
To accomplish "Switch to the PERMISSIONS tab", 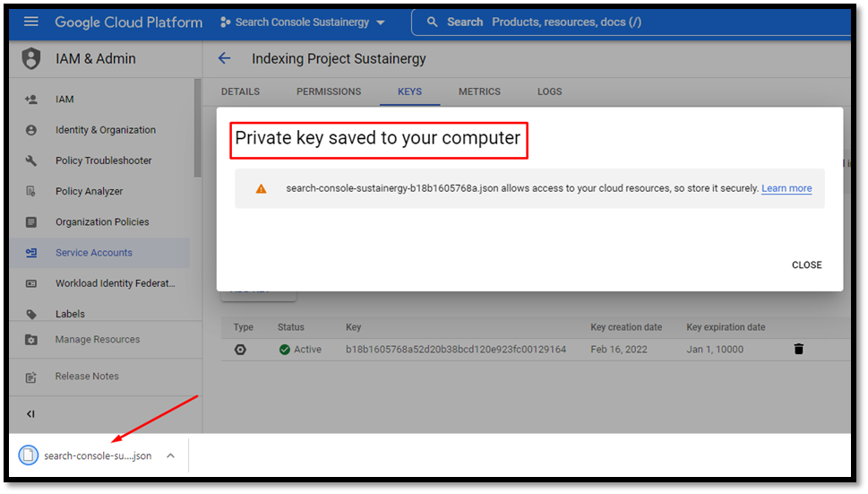I will pos(329,91).
